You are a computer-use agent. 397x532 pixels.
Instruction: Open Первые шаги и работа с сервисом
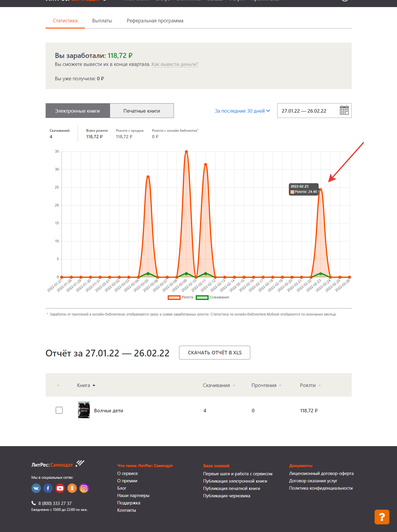pos(238,474)
